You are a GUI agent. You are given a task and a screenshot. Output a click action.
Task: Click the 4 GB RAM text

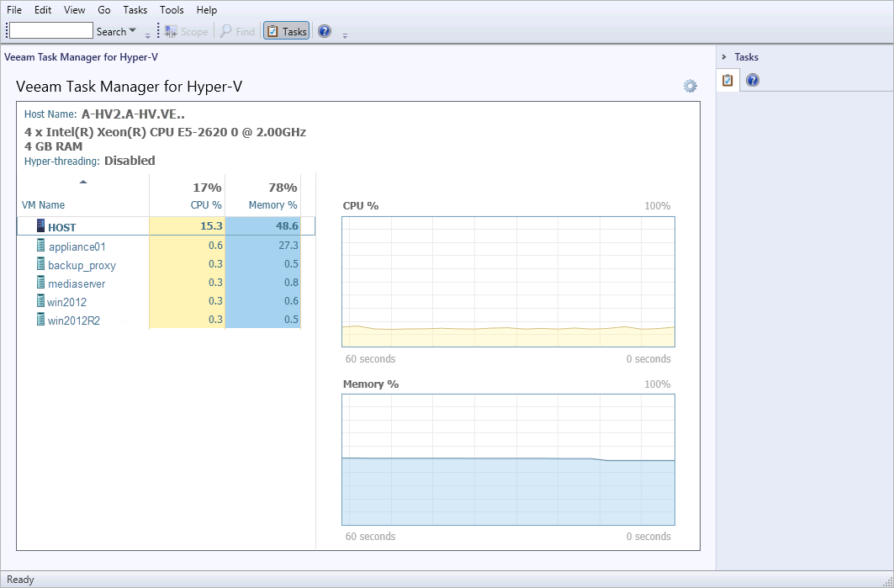54,146
